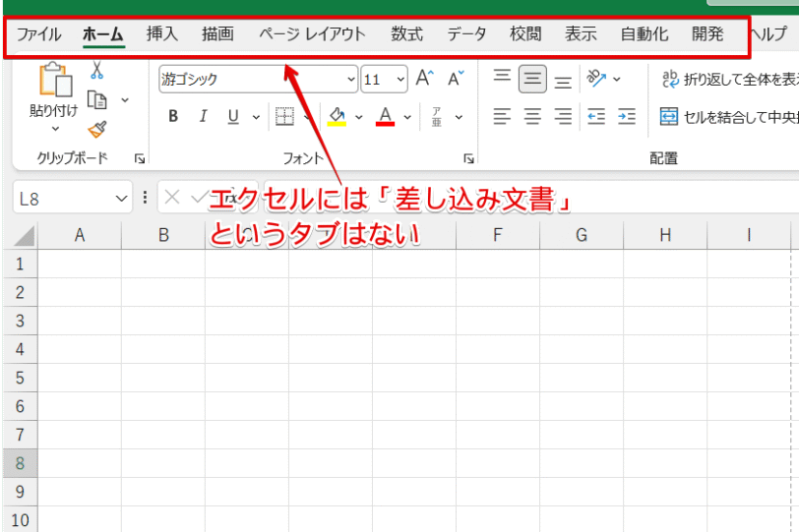Align text right
Image resolution: width=799 pixels, height=532 pixels.
pos(563,117)
